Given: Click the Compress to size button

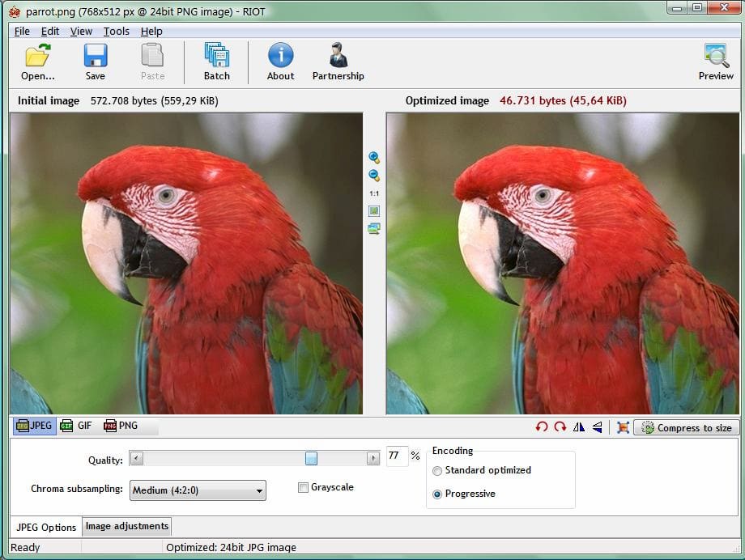Looking at the screenshot, I should 687,427.
